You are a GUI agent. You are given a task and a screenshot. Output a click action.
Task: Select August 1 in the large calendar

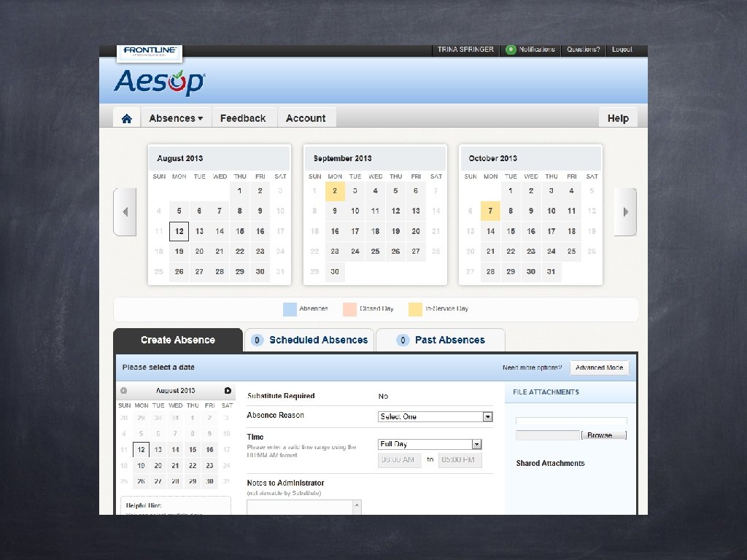pos(239,191)
